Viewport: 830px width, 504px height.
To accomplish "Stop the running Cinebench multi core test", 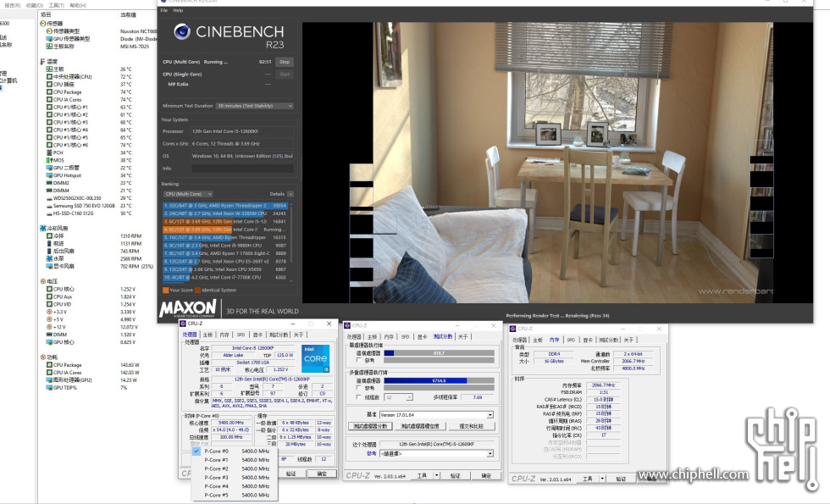I will (x=285, y=62).
